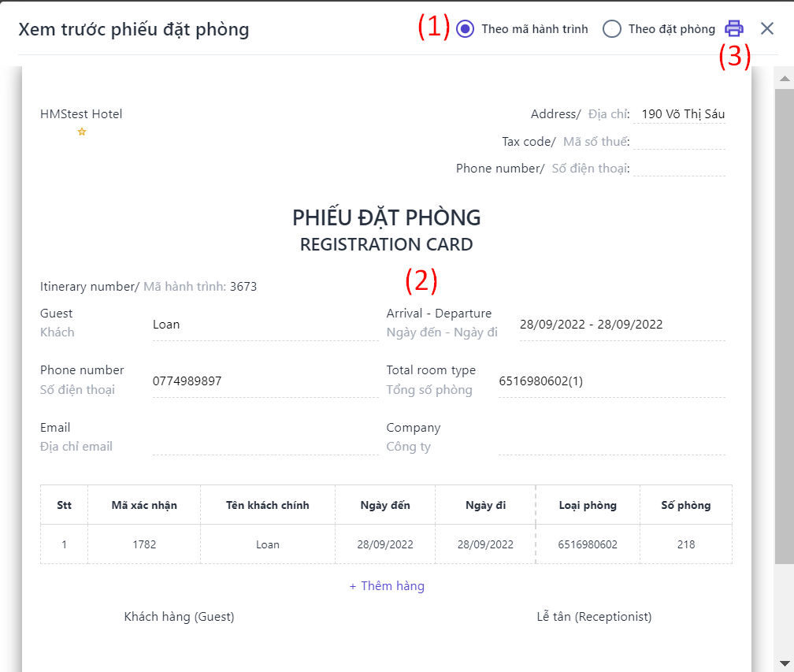This screenshot has width=794, height=672.
Task: Click the yellow star rating icon
Action: (81, 132)
